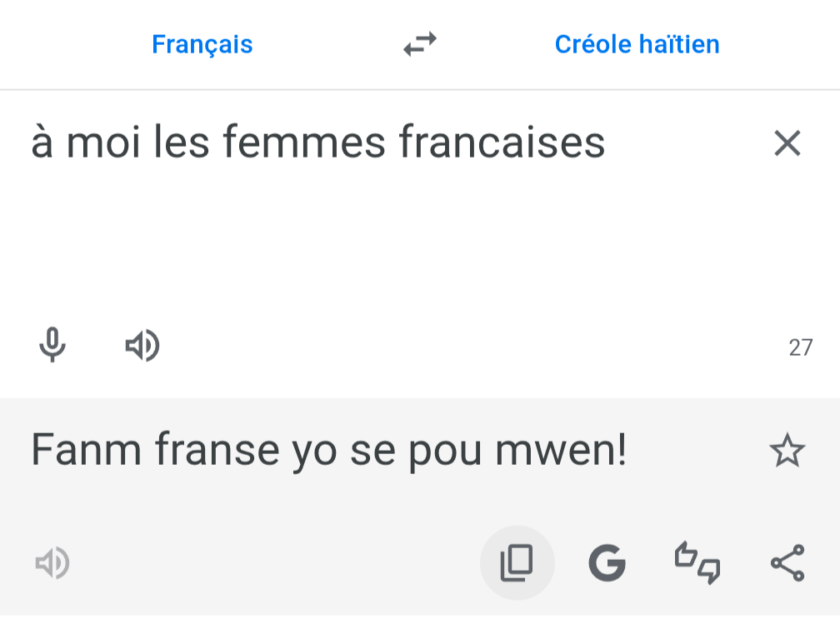Screen dimensions: 840x629
Task: Start voice input with the microphone
Action: coord(52,345)
